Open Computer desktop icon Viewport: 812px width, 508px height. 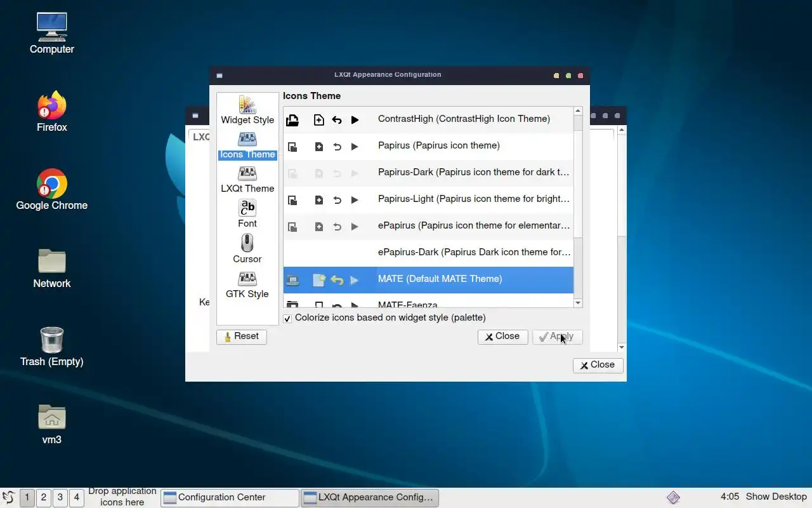(x=52, y=34)
